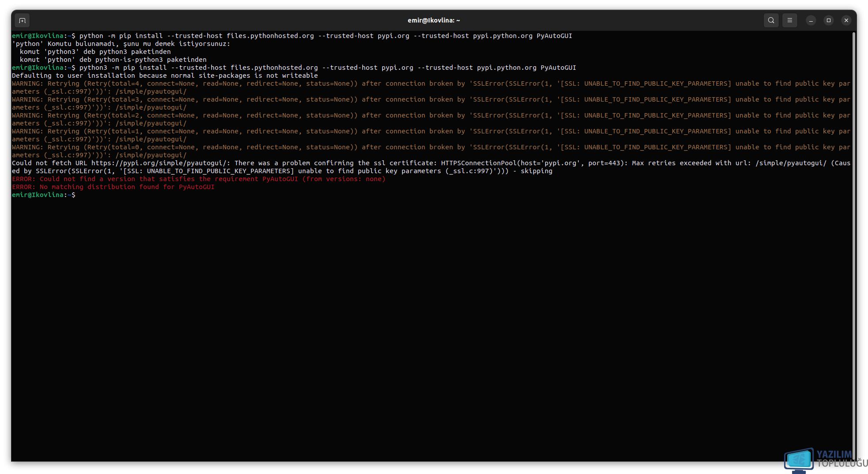
Task: Click the window title emir@Ikovlina: ~
Action: tap(434, 20)
